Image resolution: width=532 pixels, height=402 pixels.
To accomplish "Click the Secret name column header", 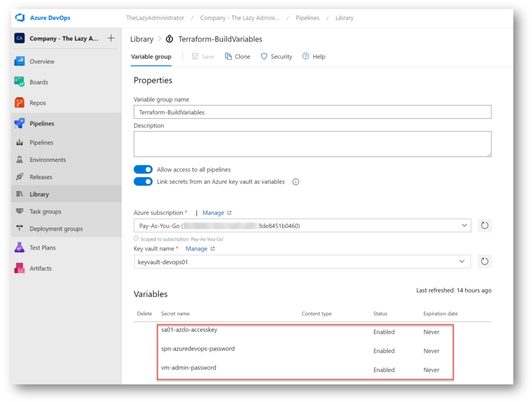I will 175,314.
